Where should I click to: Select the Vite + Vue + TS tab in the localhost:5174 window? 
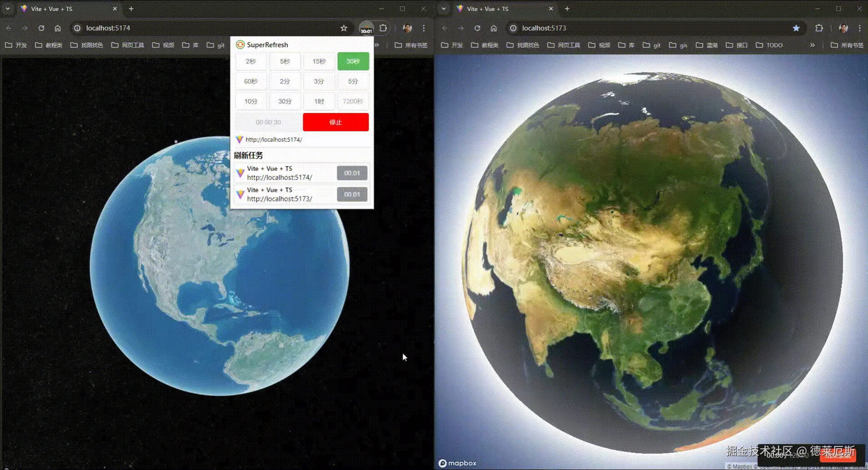point(68,9)
